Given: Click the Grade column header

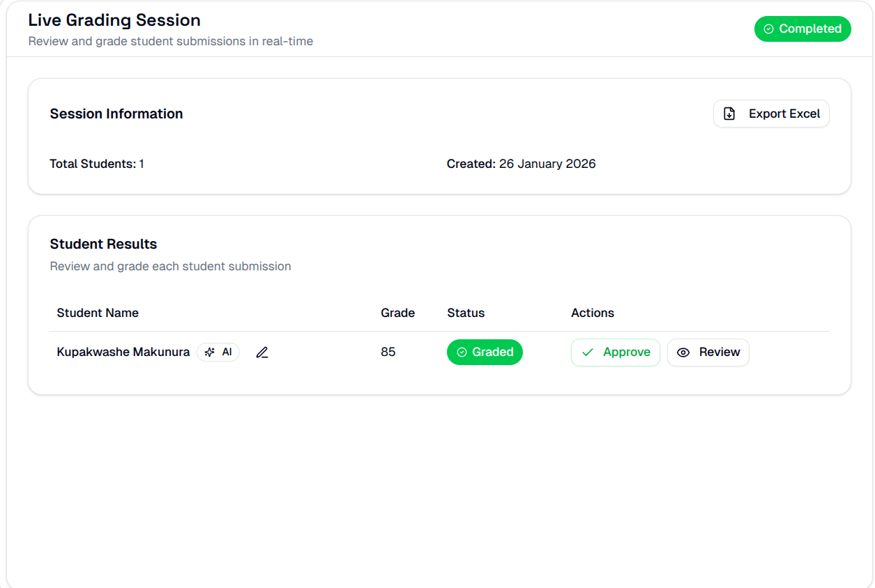Looking at the screenshot, I should pos(397,313).
